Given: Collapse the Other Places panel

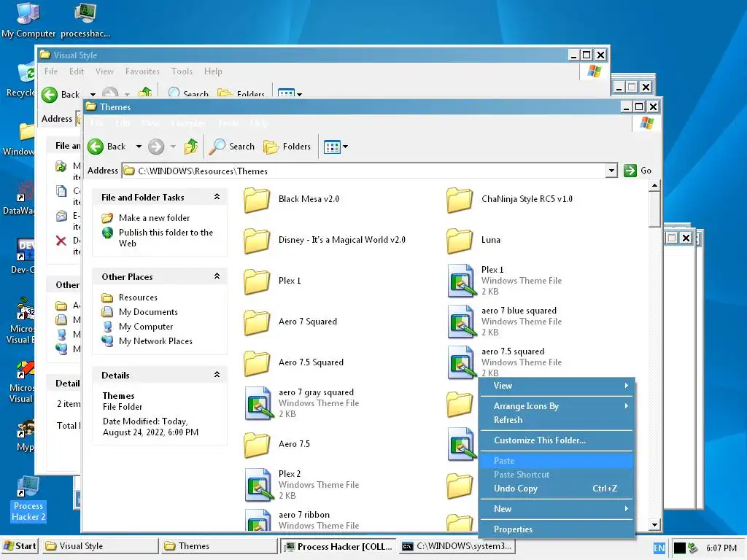Looking at the screenshot, I should (217, 276).
